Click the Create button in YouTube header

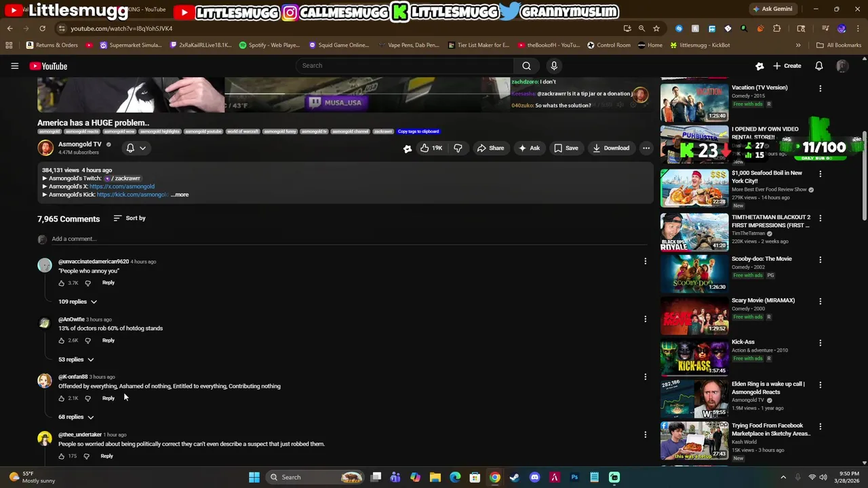click(787, 66)
